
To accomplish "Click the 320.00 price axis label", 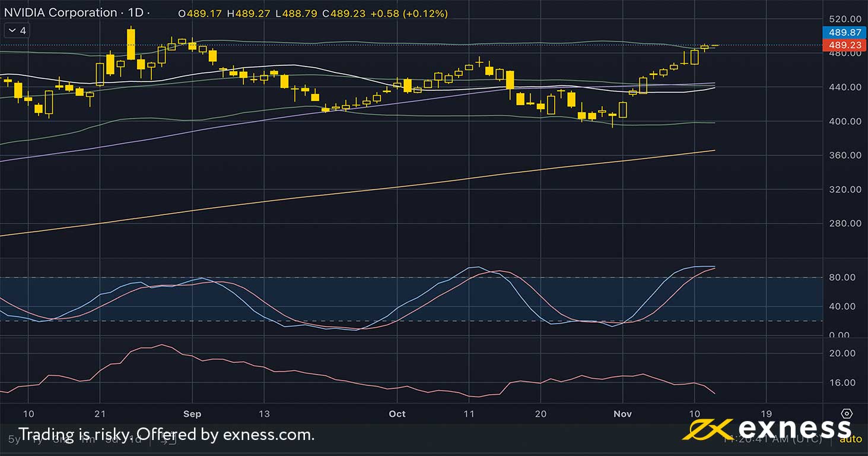I will pos(845,189).
